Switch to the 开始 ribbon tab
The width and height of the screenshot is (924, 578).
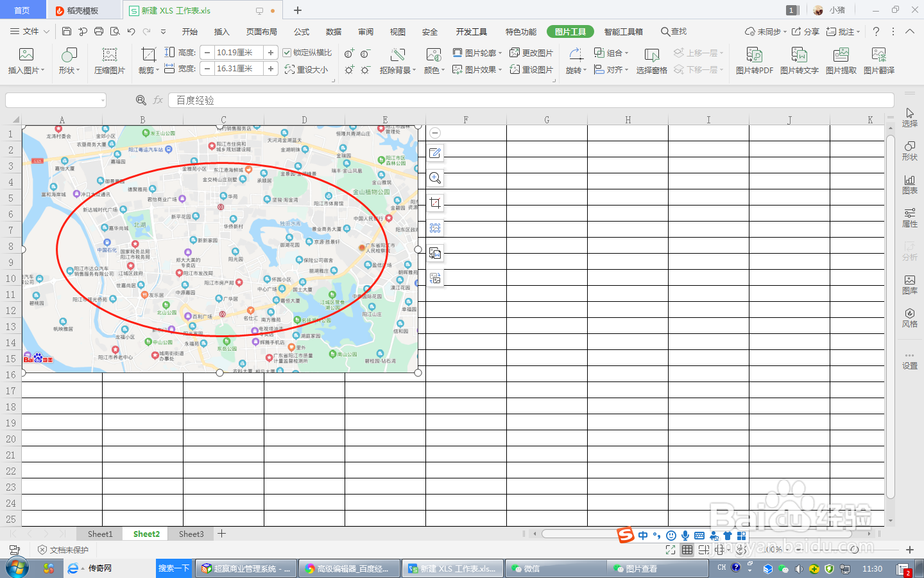pos(190,31)
